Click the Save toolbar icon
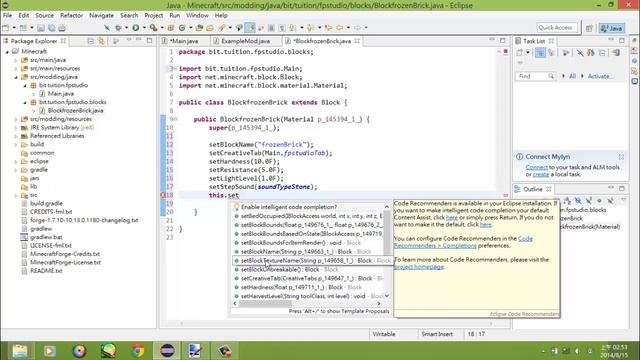Screen dimensions: 640x360 (41, 28)
